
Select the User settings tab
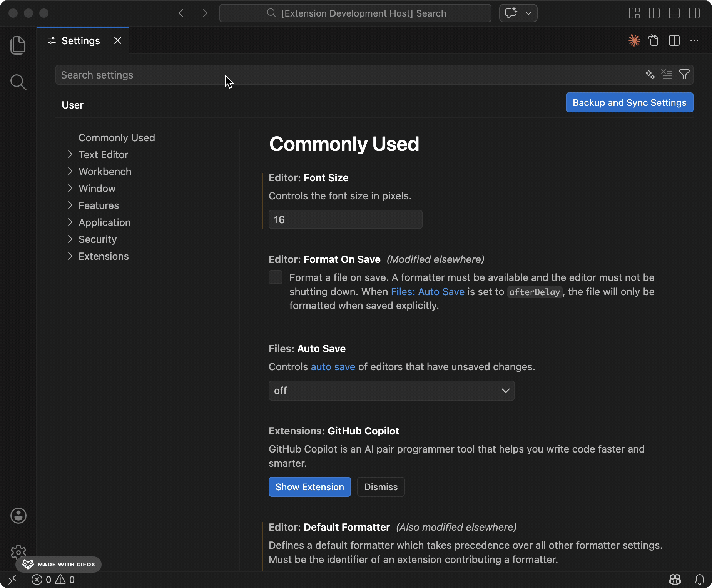click(72, 105)
